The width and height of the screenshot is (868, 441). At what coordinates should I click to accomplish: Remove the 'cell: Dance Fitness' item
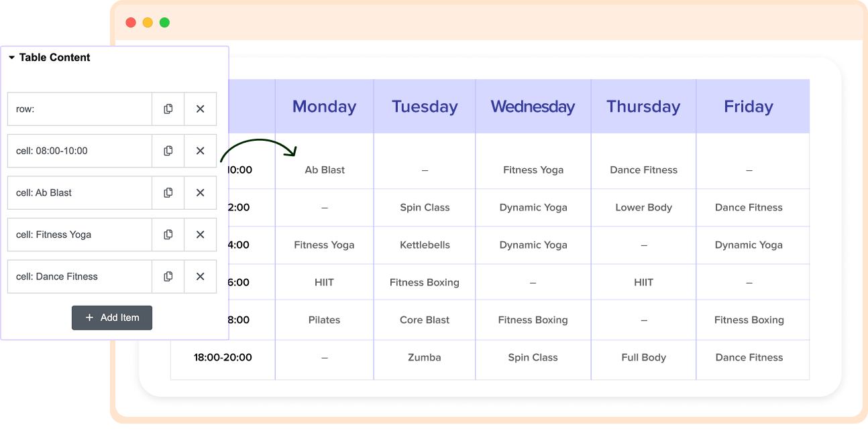tap(200, 276)
